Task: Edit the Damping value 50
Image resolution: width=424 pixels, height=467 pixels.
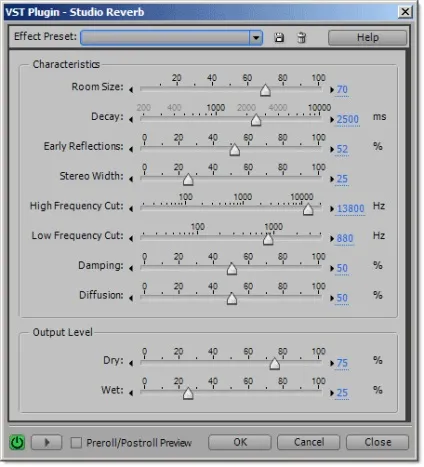Action: point(342,268)
